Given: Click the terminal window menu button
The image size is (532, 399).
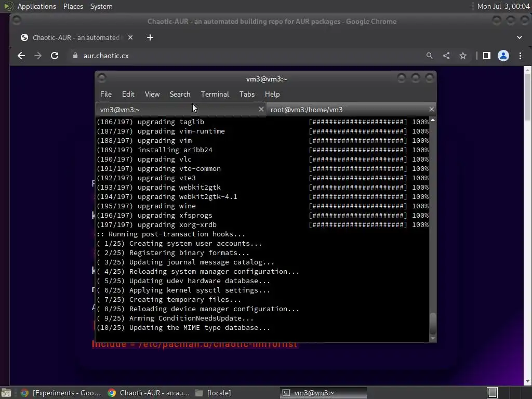Looking at the screenshot, I should (x=102, y=78).
